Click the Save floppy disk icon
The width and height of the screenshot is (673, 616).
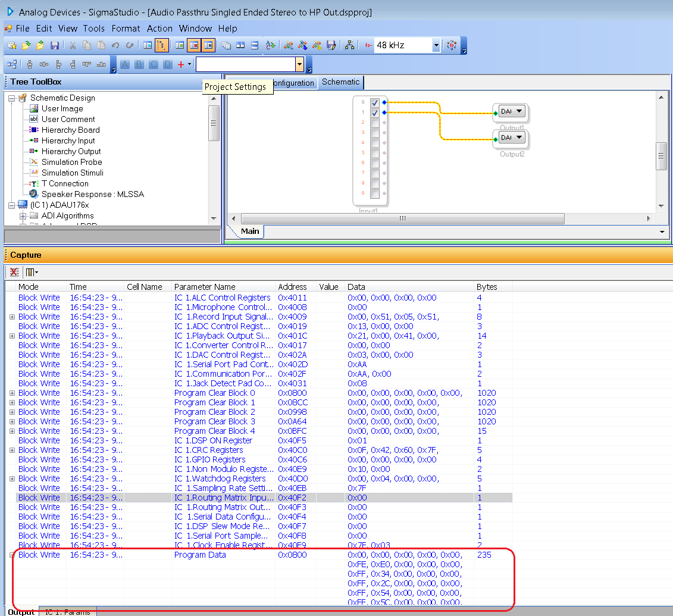(55, 45)
